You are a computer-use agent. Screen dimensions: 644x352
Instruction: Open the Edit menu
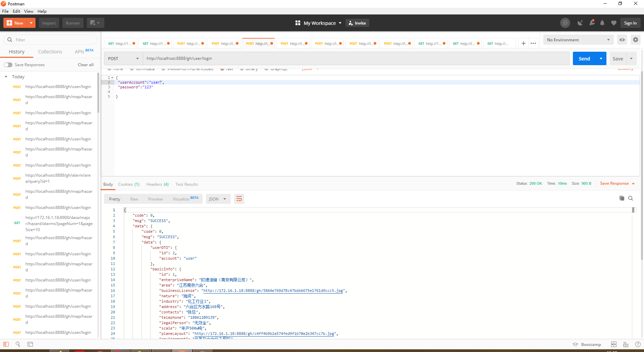[x=16, y=11]
